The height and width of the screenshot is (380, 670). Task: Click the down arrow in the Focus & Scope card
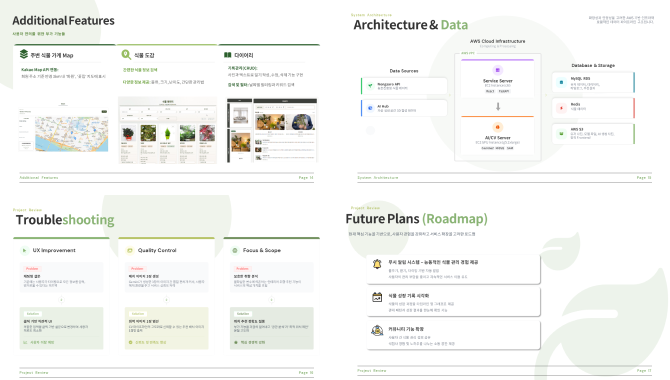point(272,300)
